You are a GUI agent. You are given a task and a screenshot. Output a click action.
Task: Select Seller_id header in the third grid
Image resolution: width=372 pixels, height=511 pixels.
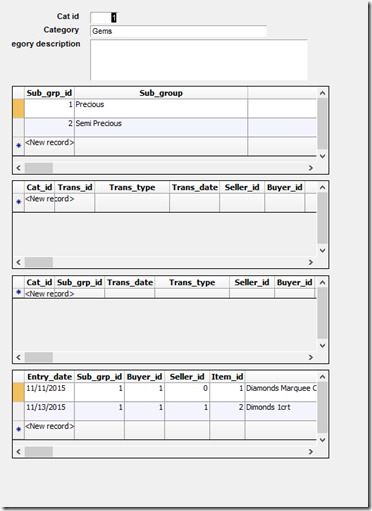[252, 282]
